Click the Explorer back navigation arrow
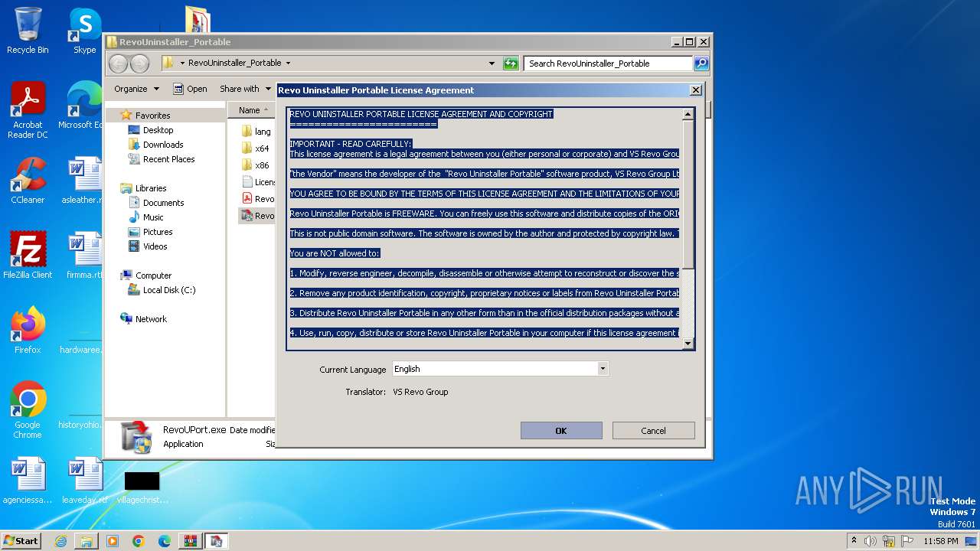980x551 pixels. [x=118, y=64]
